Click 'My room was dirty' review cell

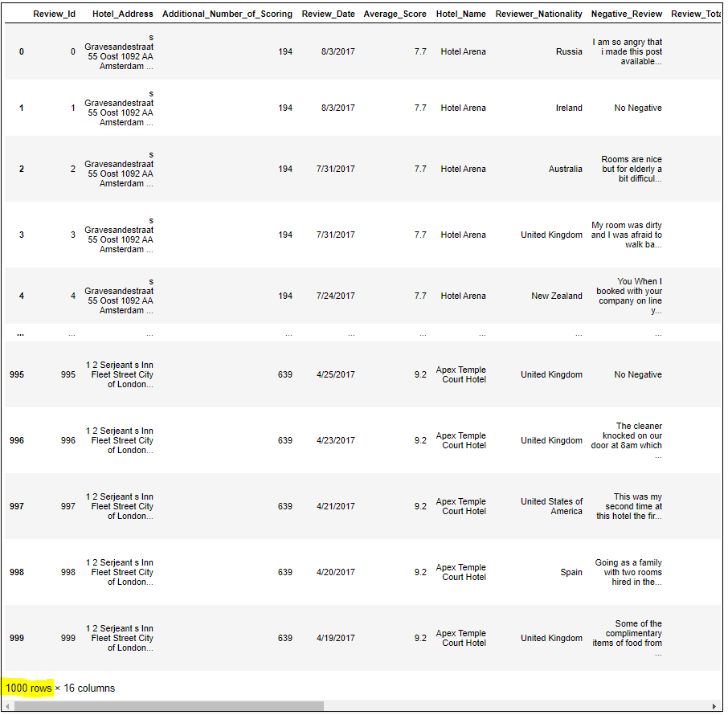point(626,235)
